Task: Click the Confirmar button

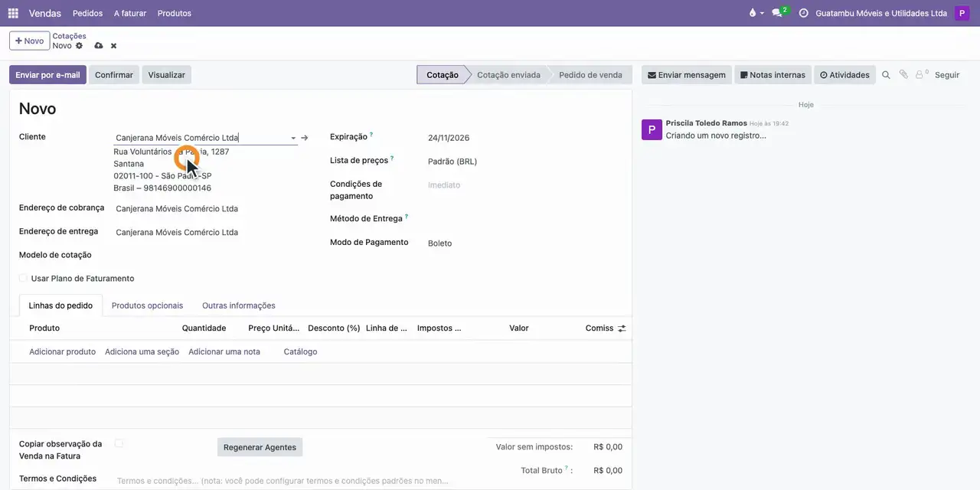Action: pyautogui.click(x=114, y=75)
